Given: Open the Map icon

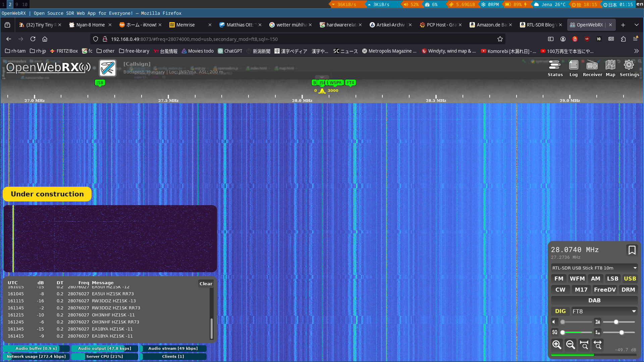Looking at the screenshot, I should (x=610, y=68).
